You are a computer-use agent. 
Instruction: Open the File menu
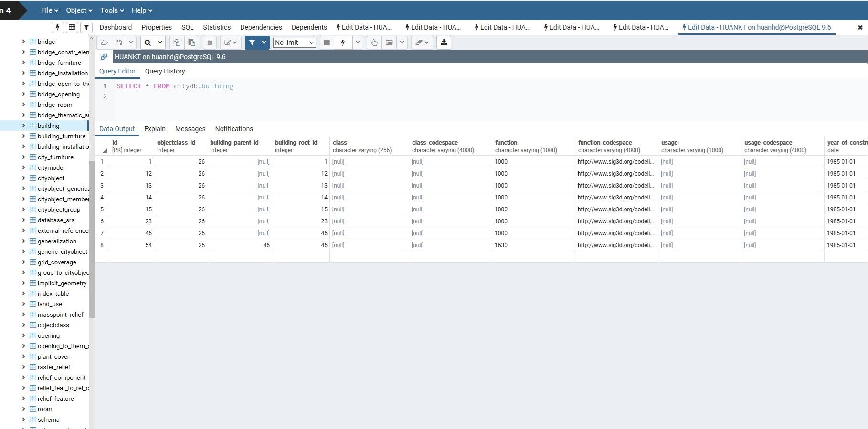point(50,10)
